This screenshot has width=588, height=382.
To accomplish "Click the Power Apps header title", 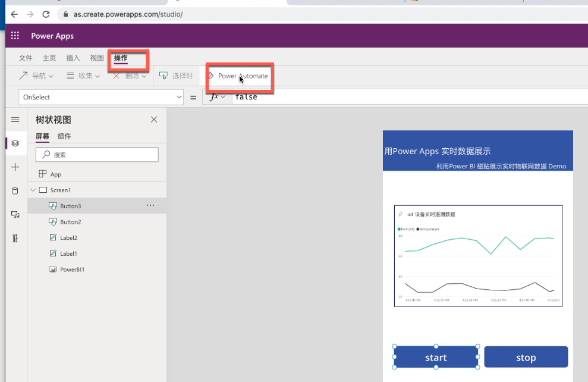I will tap(52, 36).
